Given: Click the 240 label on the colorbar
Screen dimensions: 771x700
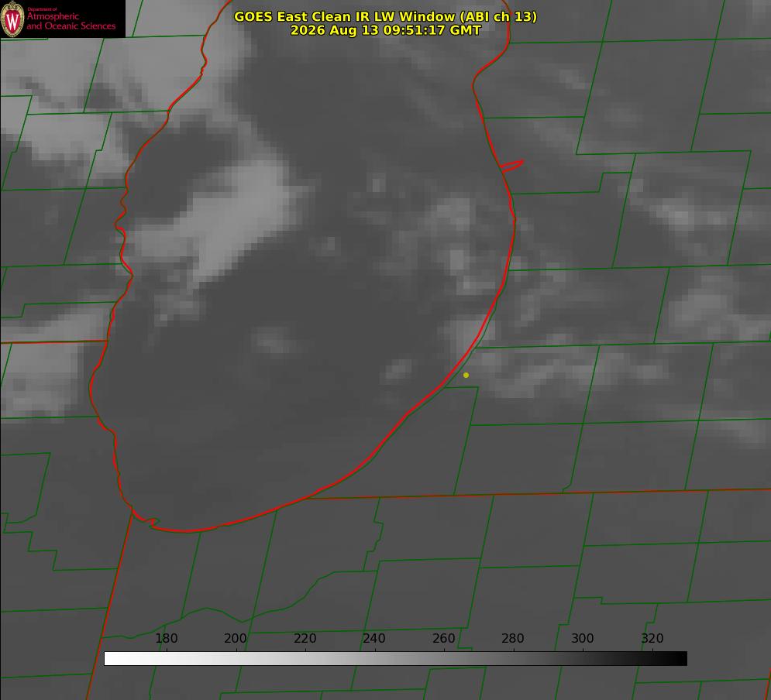Looking at the screenshot, I should click(x=373, y=638).
